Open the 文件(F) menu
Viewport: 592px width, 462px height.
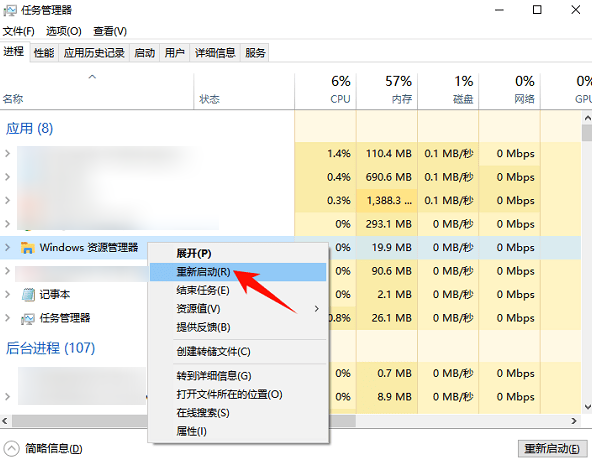tap(18, 31)
